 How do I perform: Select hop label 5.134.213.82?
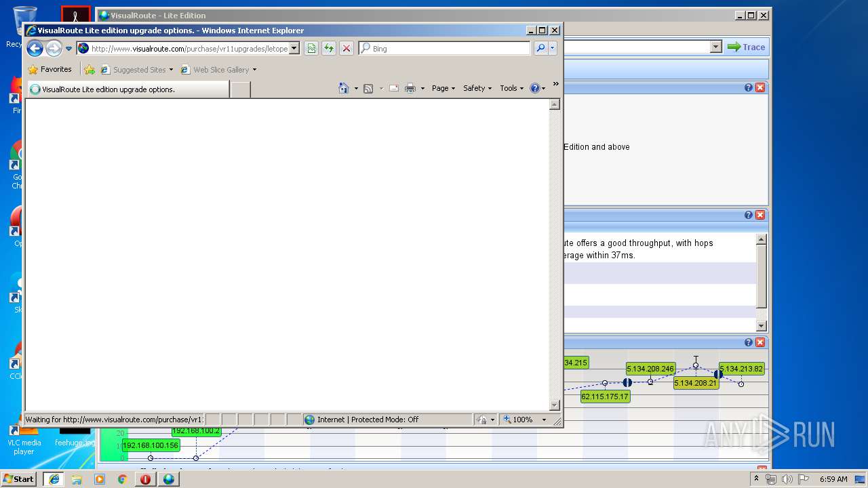[x=741, y=369]
